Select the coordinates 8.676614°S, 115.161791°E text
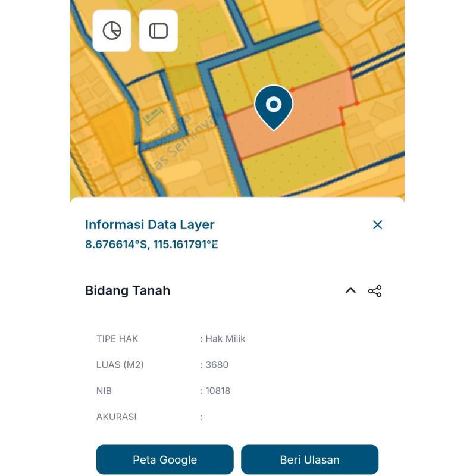 click(x=152, y=245)
